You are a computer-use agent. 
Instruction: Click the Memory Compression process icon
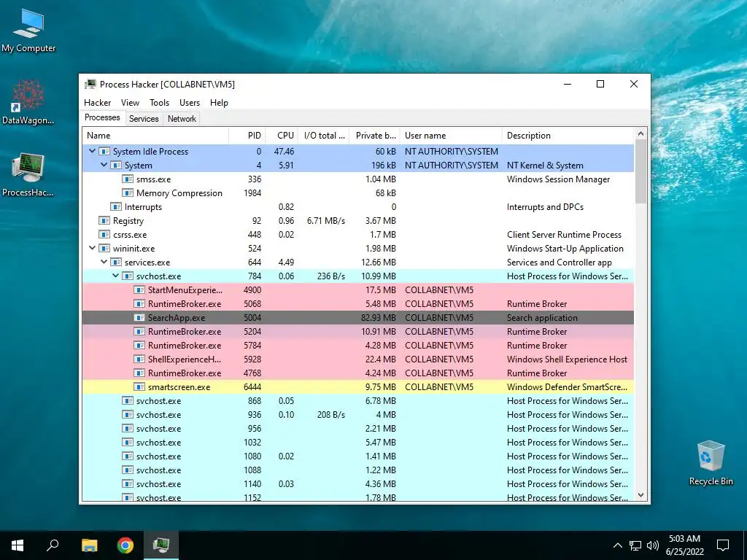coord(127,192)
